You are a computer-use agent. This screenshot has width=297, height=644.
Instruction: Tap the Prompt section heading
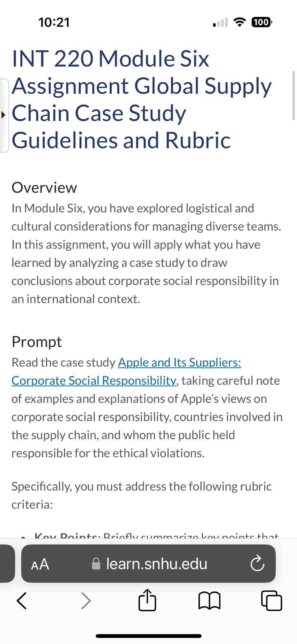(x=36, y=341)
